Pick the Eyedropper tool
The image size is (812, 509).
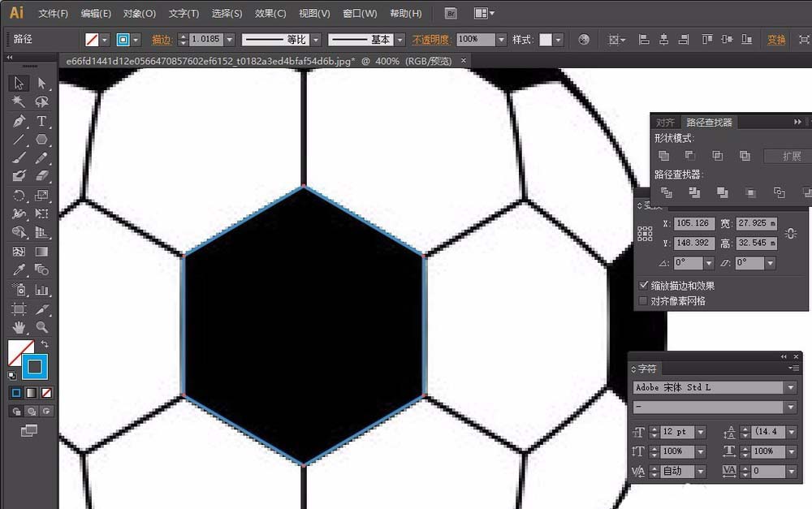19,270
